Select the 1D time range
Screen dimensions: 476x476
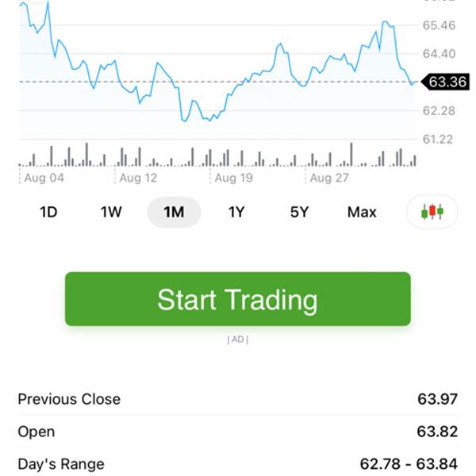48,212
